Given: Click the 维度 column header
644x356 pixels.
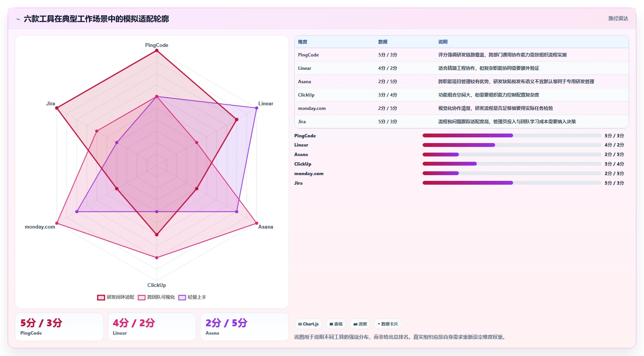Looking at the screenshot, I should [x=303, y=42].
